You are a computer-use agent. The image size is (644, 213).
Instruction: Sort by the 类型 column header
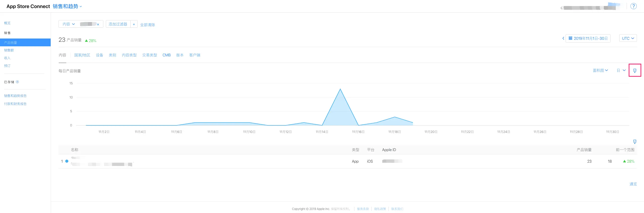pyautogui.click(x=356, y=150)
